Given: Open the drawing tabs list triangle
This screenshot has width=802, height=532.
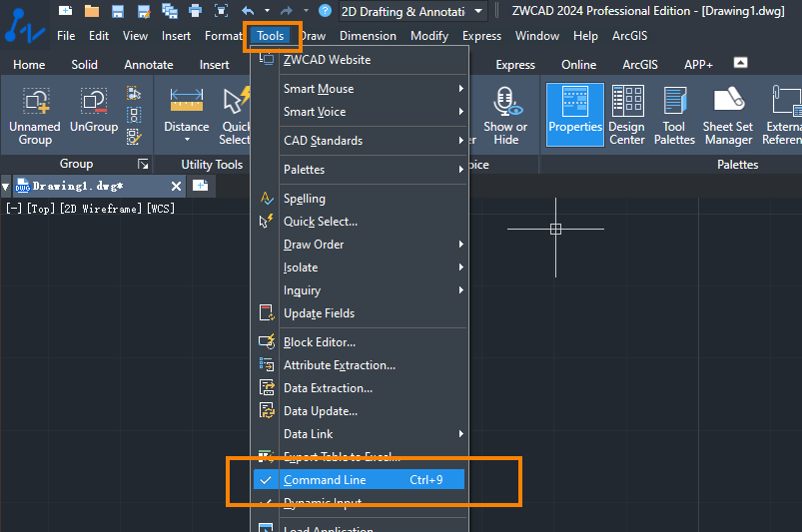Looking at the screenshot, I should (x=6, y=187).
